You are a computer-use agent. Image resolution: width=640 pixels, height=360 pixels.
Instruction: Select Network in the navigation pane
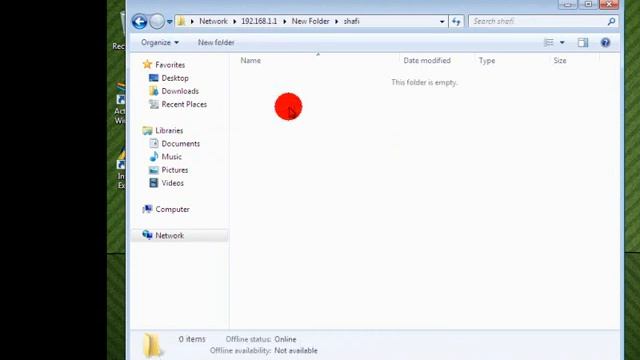tap(169, 236)
